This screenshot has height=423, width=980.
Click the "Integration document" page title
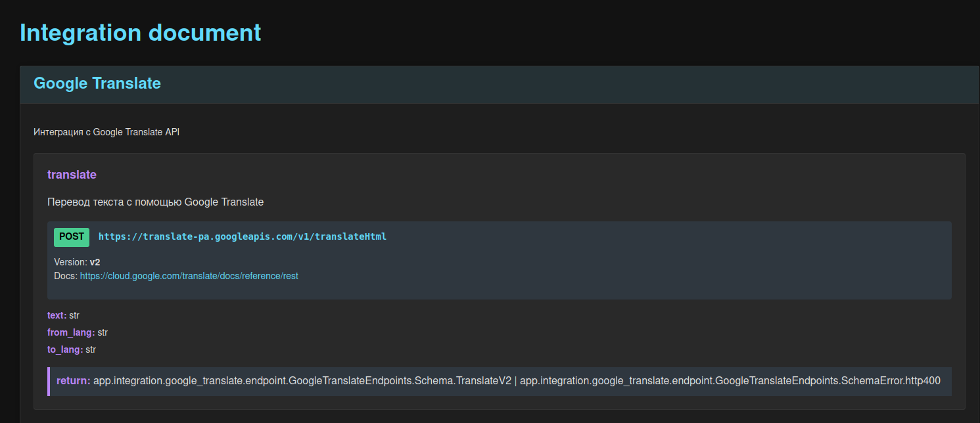click(x=140, y=32)
